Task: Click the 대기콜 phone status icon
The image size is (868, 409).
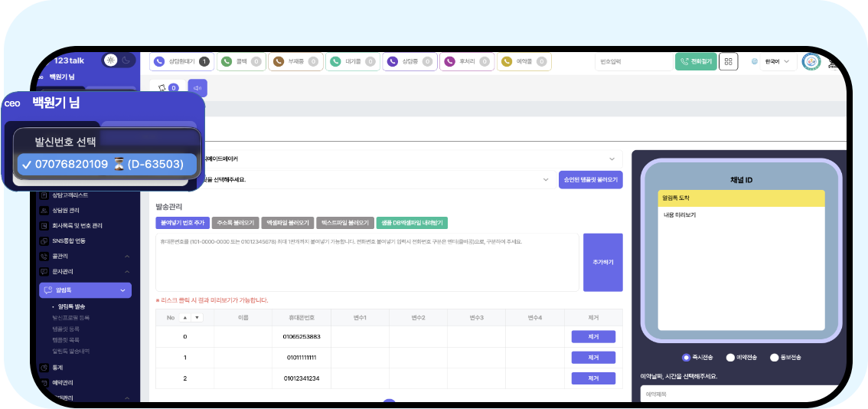Action: tap(336, 61)
